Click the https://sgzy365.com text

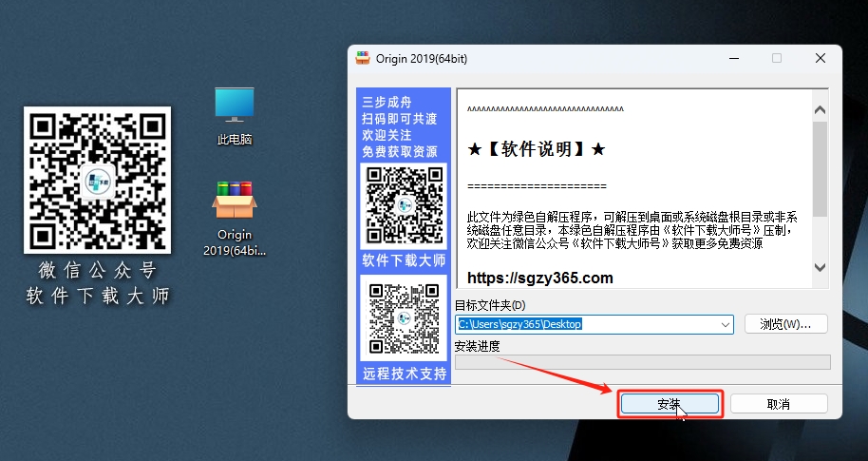(539, 279)
